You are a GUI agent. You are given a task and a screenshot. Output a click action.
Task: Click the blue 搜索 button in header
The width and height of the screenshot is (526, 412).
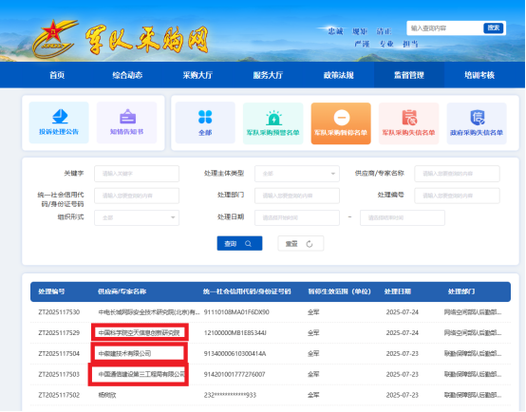pyautogui.click(x=493, y=28)
